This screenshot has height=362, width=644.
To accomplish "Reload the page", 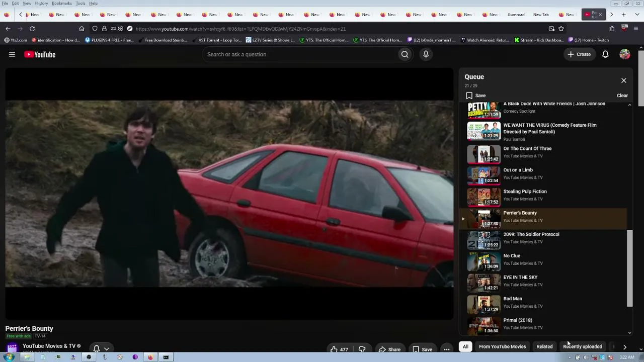I will [32, 29].
